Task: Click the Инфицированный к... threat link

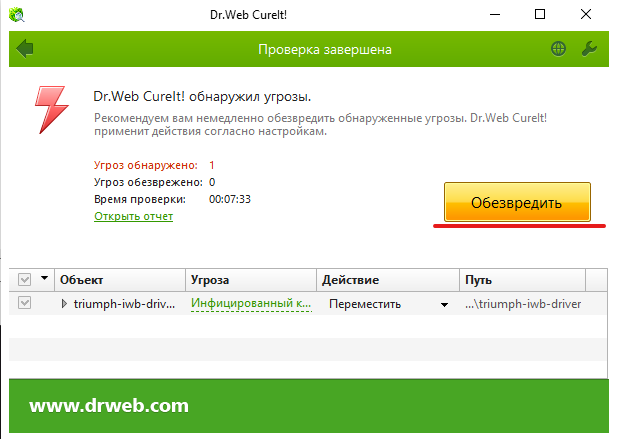Action: click(x=251, y=303)
